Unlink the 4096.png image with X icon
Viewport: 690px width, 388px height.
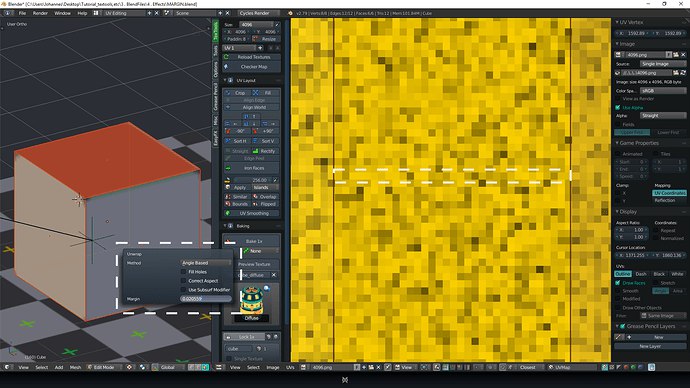tap(683, 55)
